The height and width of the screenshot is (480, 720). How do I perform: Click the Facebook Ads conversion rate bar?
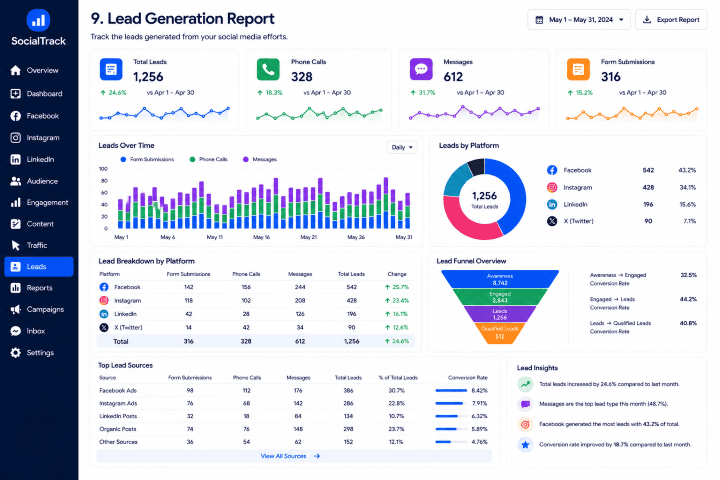point(451,390)
